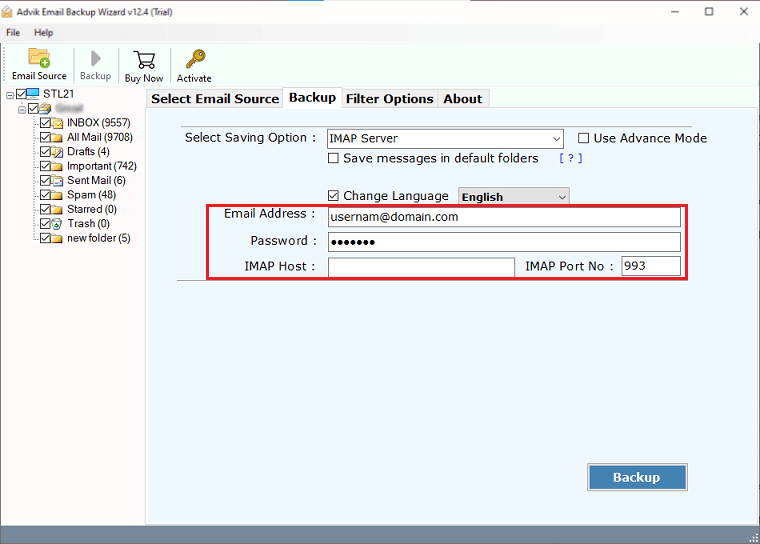This screenshot has height=544, width=760.
Task: Select the Starred folder icon
Action: 57,209
